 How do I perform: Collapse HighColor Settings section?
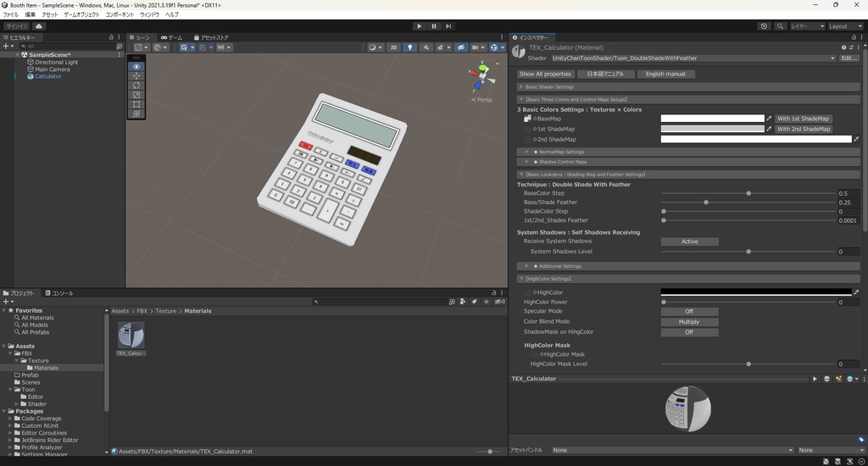point(688,279)
